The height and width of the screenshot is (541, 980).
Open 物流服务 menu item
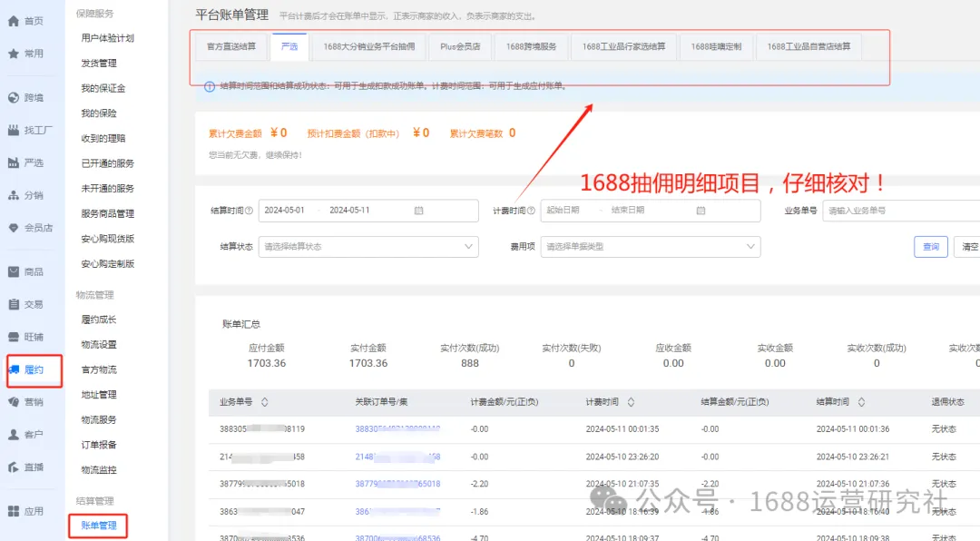pyautogui.click(x=99, y=419)
